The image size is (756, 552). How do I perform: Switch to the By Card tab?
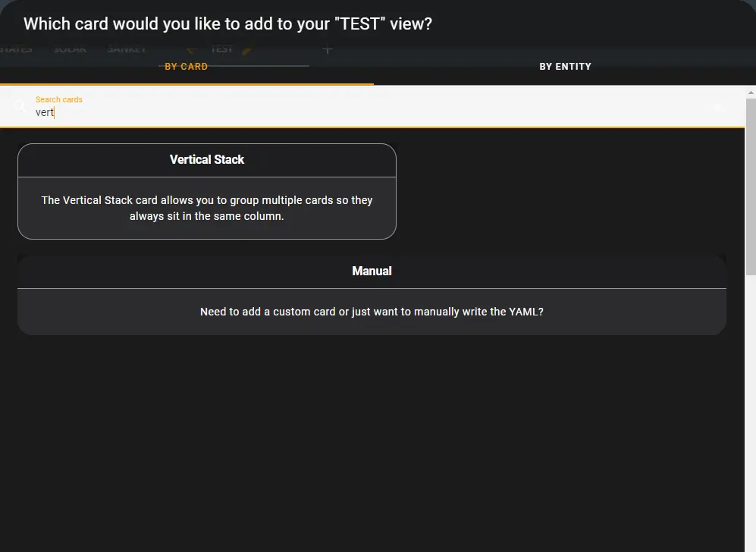(187, 67)
